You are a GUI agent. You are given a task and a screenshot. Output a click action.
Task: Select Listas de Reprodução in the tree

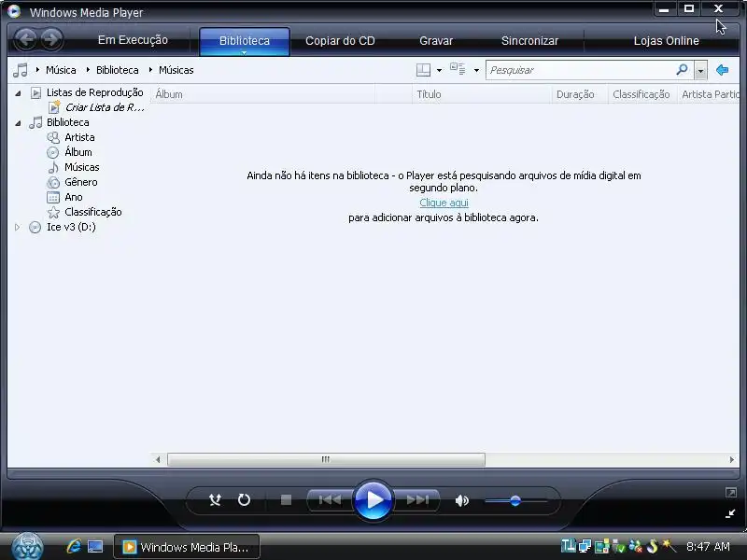tap(95, 92)
